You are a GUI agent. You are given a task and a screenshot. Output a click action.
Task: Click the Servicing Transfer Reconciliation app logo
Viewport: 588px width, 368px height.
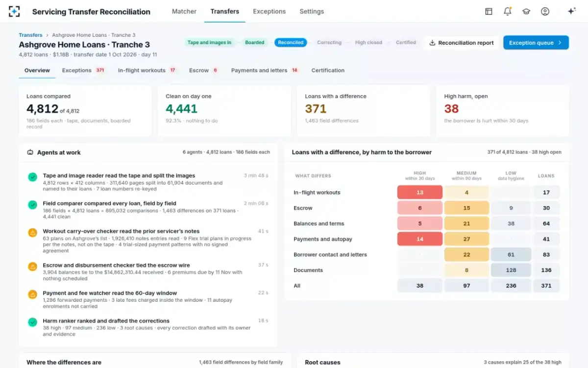pyautogui.click(x=14, y=11)
